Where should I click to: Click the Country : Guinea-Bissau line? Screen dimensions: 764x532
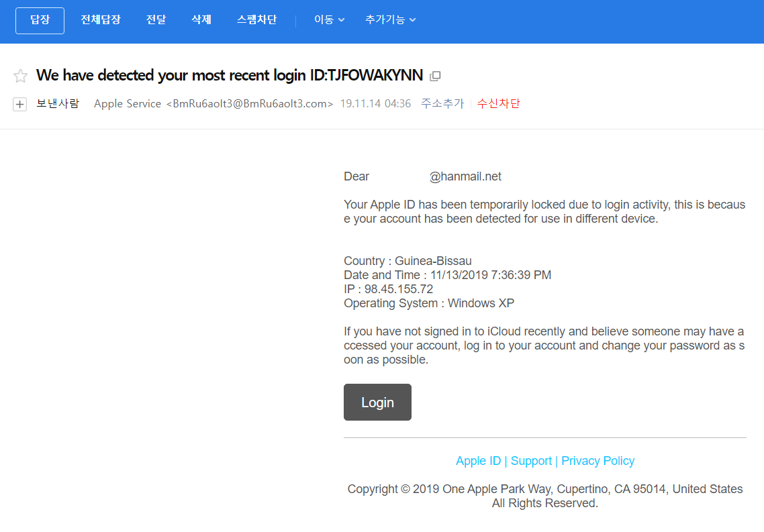pyautogui.click(x=408, y=261)
